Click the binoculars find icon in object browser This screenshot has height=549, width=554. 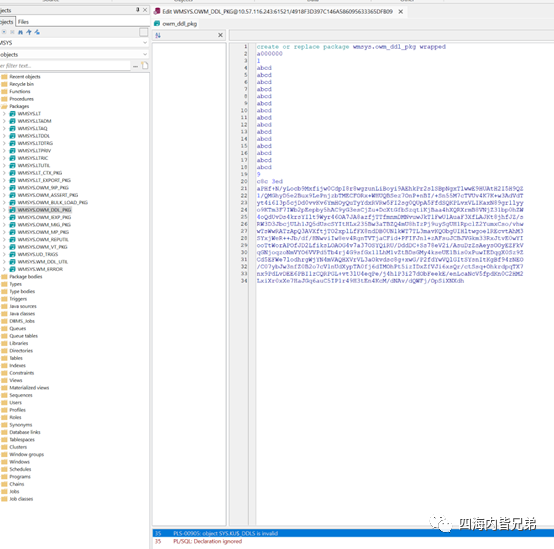pos(20,32)
